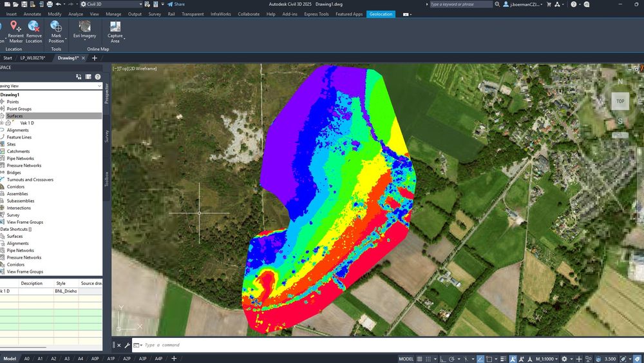Click the Plot printer icon

(50, 4)
